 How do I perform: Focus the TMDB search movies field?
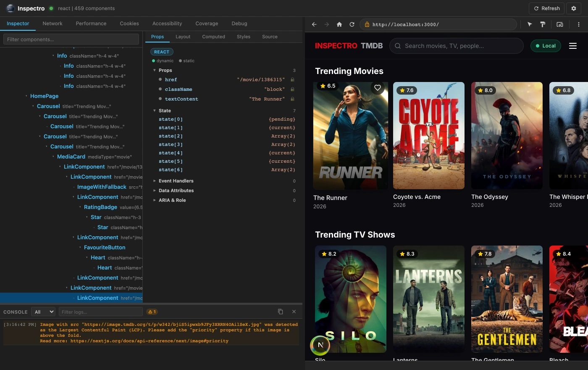[457, 46]
